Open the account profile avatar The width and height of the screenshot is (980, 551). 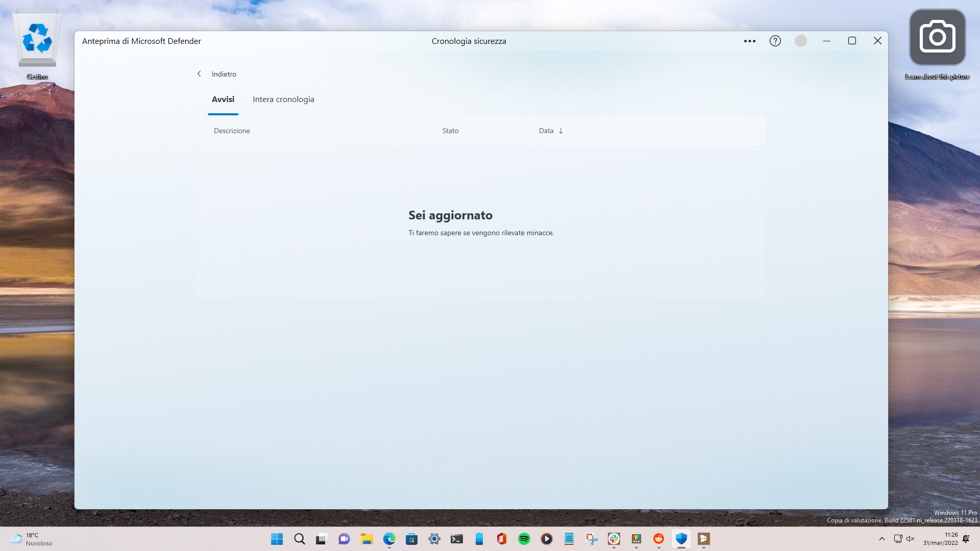click(x=800, y=41)
